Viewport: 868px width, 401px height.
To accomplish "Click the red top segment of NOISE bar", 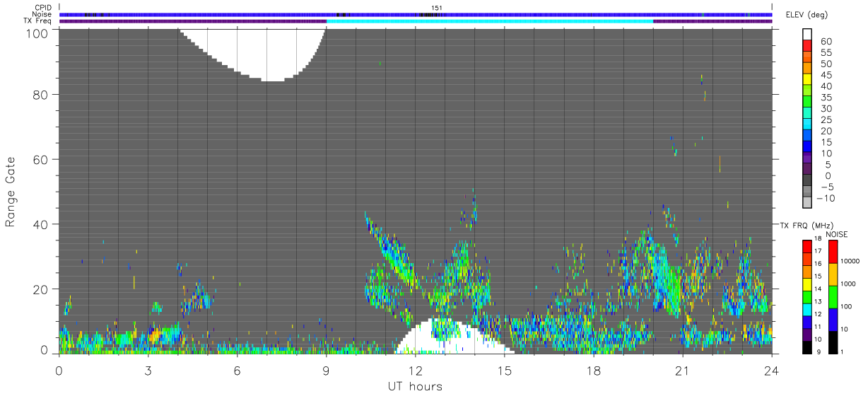I will pos(833,251).
